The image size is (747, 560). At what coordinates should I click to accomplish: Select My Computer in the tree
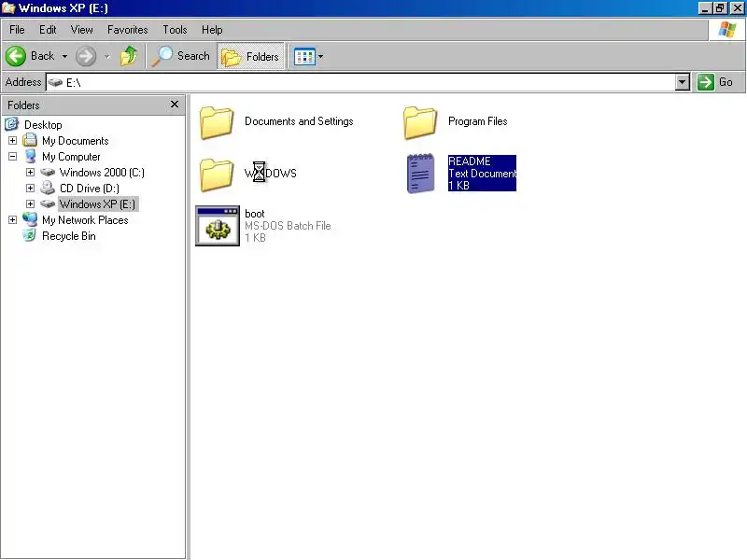(x=72, y=157)
